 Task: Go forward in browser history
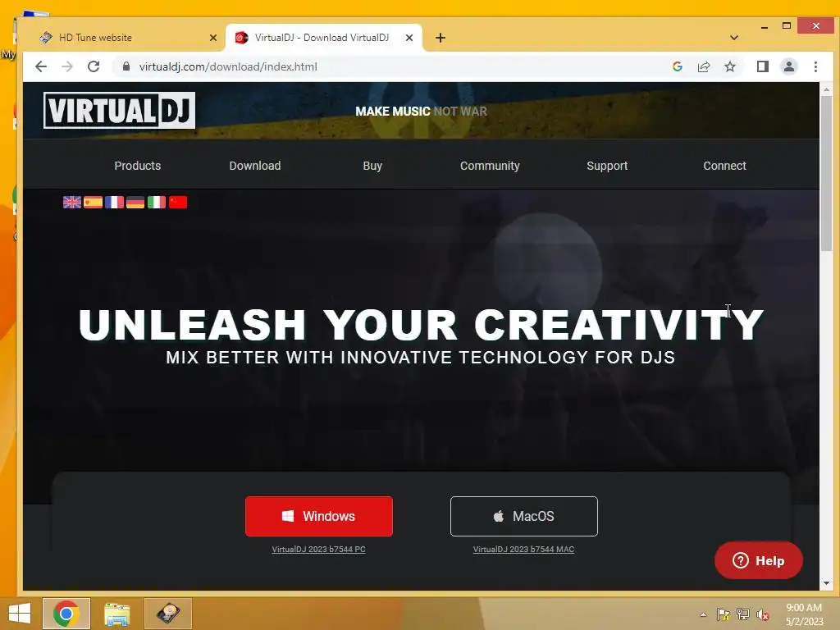click(x=67, y=66)
